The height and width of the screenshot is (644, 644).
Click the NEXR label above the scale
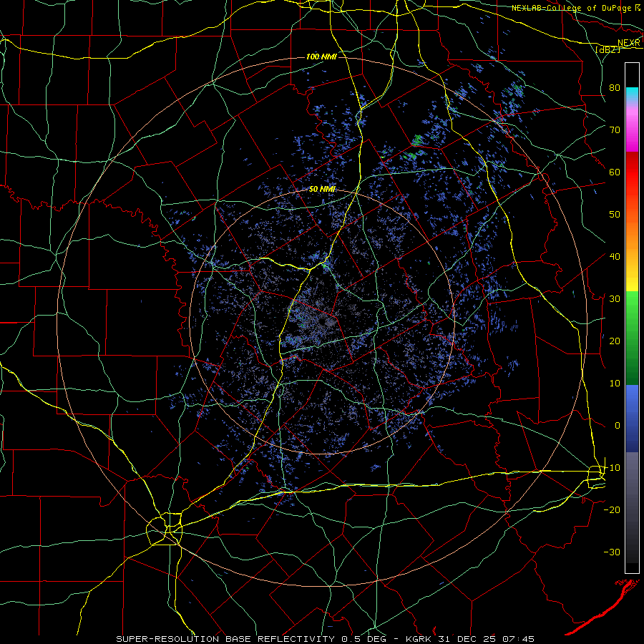click(629, 43)
